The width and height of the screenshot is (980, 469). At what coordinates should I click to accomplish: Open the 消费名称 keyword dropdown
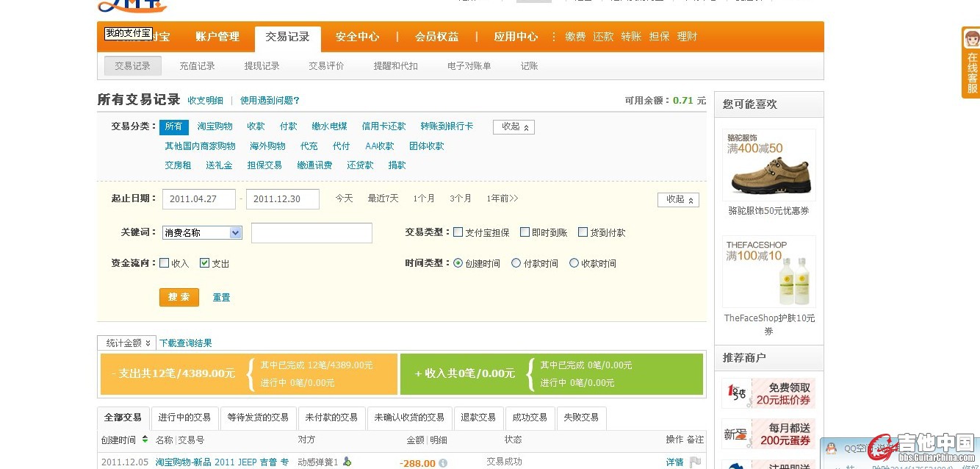click(202, 233)
